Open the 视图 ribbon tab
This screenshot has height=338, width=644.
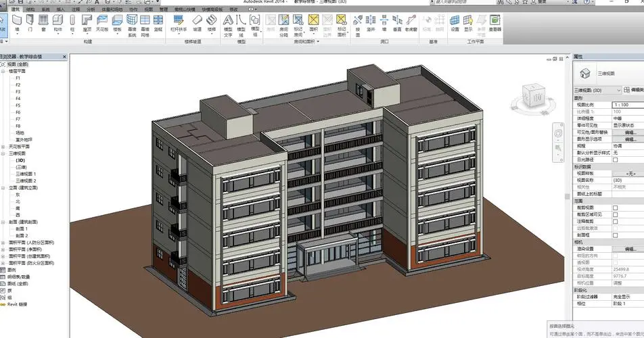148,10
